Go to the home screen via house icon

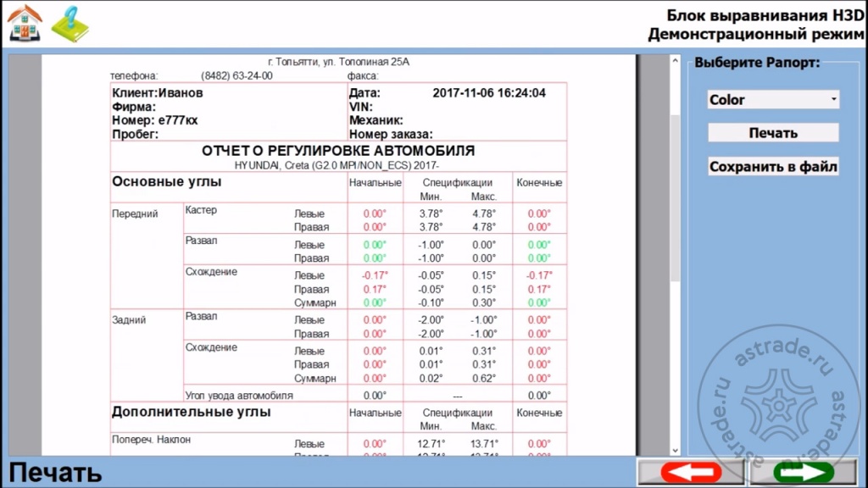pos(25,23)
